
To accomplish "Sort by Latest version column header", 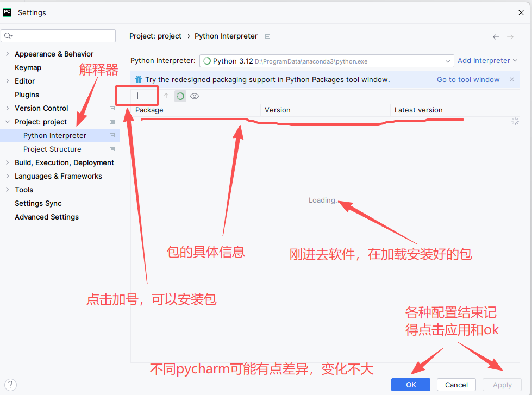I will click(x=455, y=110).
